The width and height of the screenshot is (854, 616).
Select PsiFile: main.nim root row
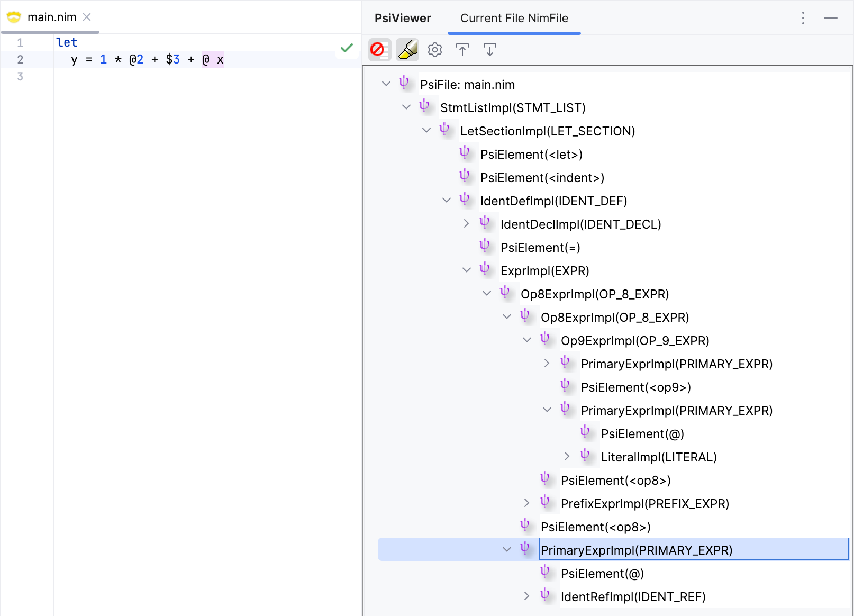[x=467, y=85]
